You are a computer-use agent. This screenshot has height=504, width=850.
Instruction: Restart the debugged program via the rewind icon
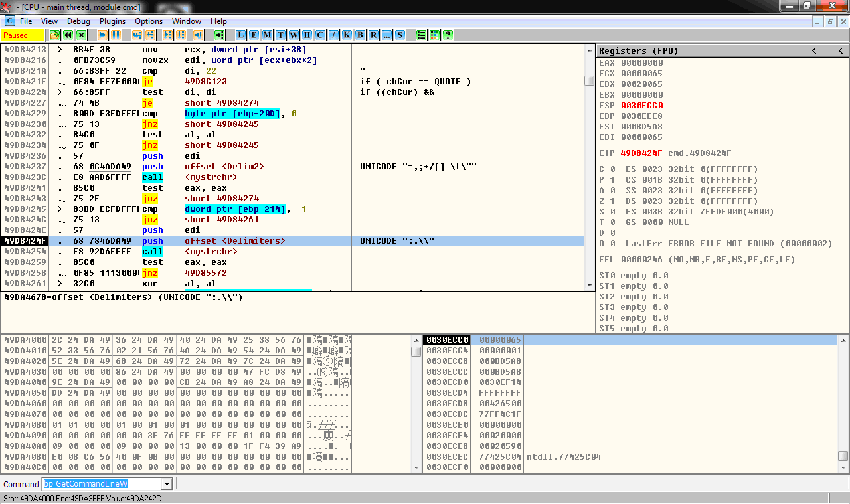[x=68, y=35]
